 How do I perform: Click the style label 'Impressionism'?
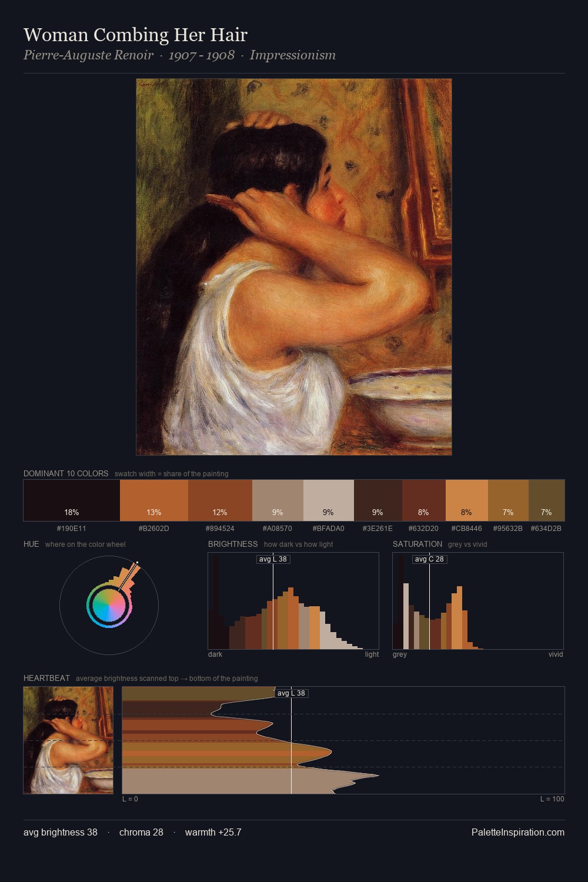pos(293,55)
